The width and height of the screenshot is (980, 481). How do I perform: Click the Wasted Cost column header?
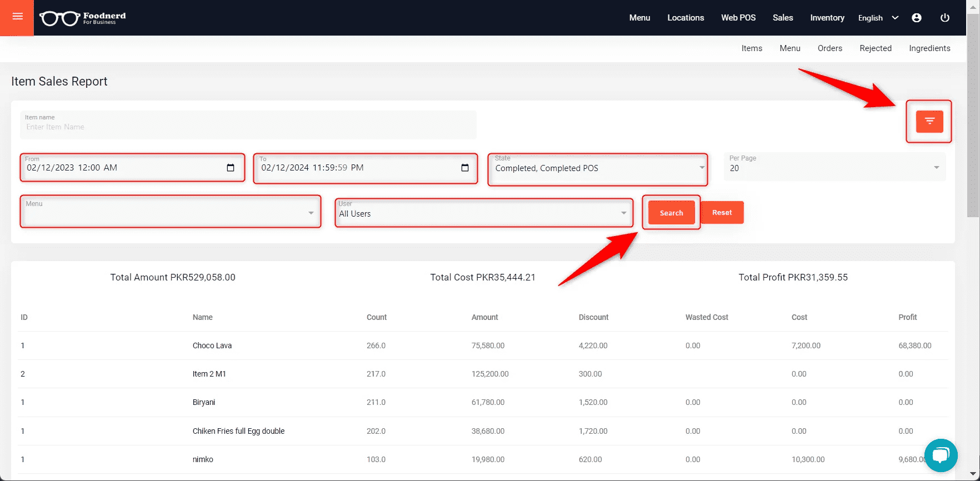point(707,317)
